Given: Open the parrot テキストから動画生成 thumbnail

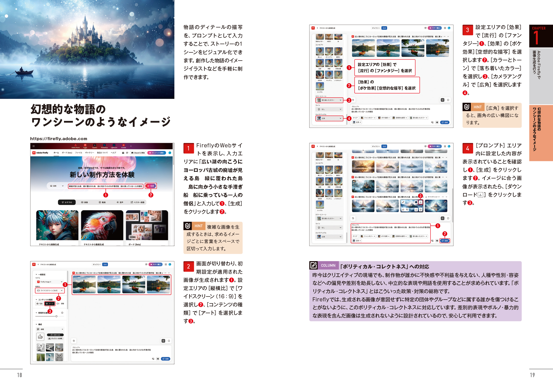Looking at the screenshot, I should (102, 225).
